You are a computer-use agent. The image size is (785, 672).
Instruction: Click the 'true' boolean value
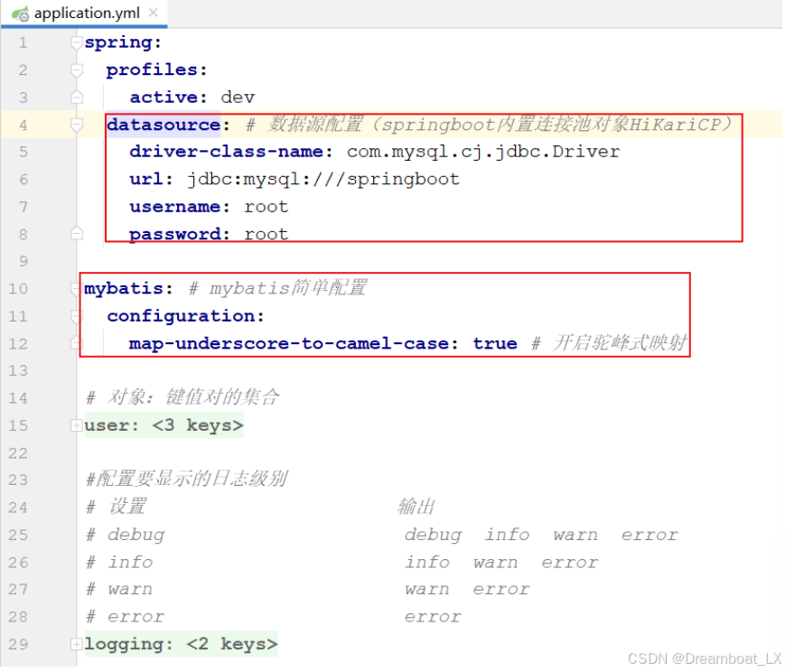pos(495,343)
